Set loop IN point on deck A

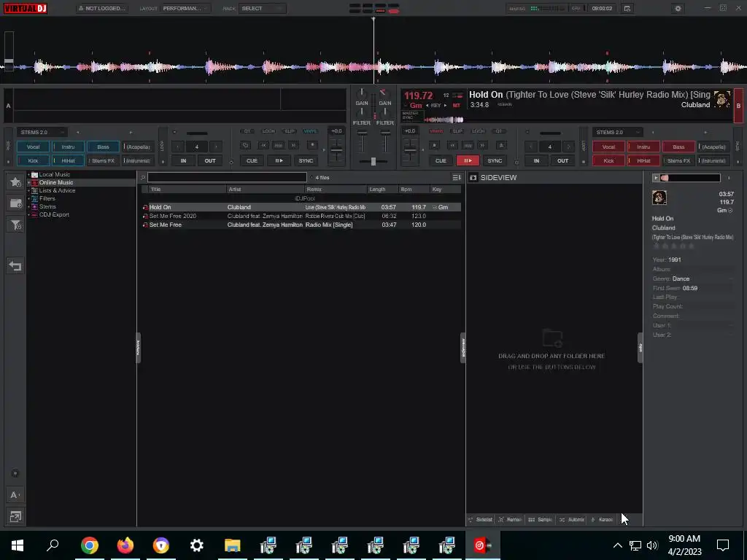[183, 160]
